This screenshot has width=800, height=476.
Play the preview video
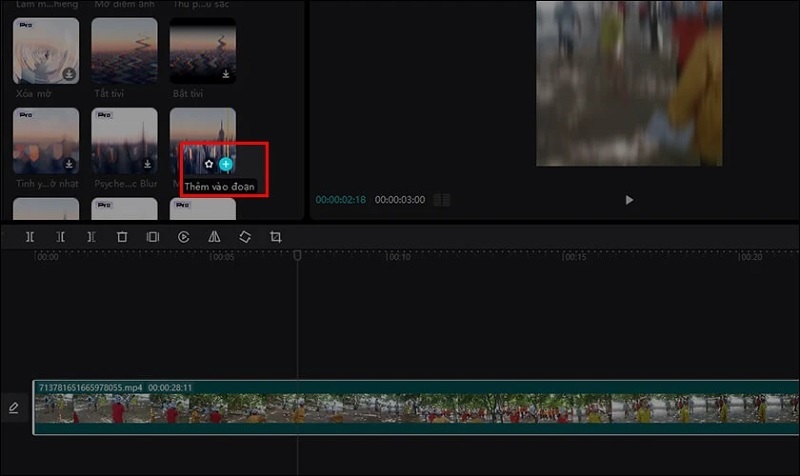pos(629,200)
